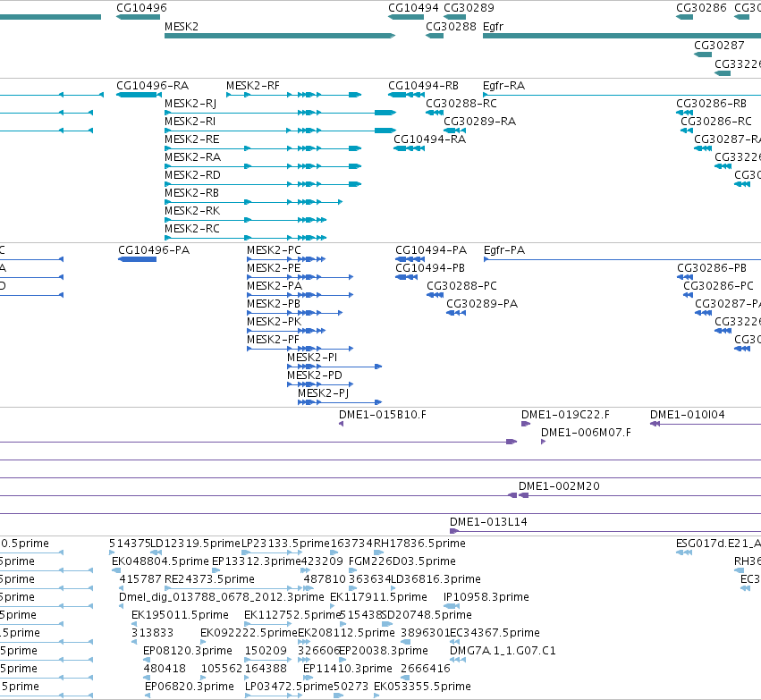The image size is (761, 700).
Task: Open the Egfr gene label
Action: pyautogui.click(x=493, y=27)
